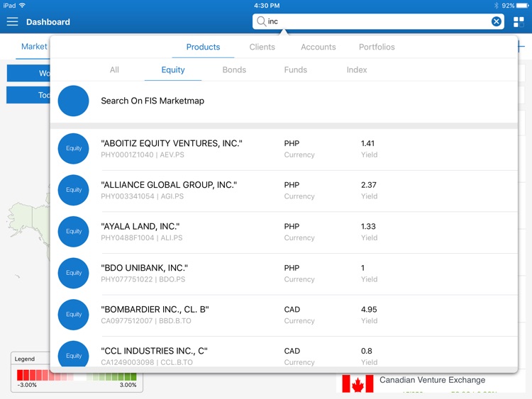Screen dimensions: 532x399
Task: Switch to the Clients tab
Action: click(x=262, y=47)
